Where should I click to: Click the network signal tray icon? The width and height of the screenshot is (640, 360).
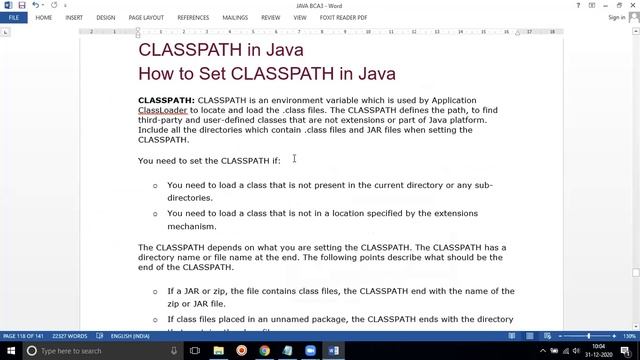click(566, 351)
